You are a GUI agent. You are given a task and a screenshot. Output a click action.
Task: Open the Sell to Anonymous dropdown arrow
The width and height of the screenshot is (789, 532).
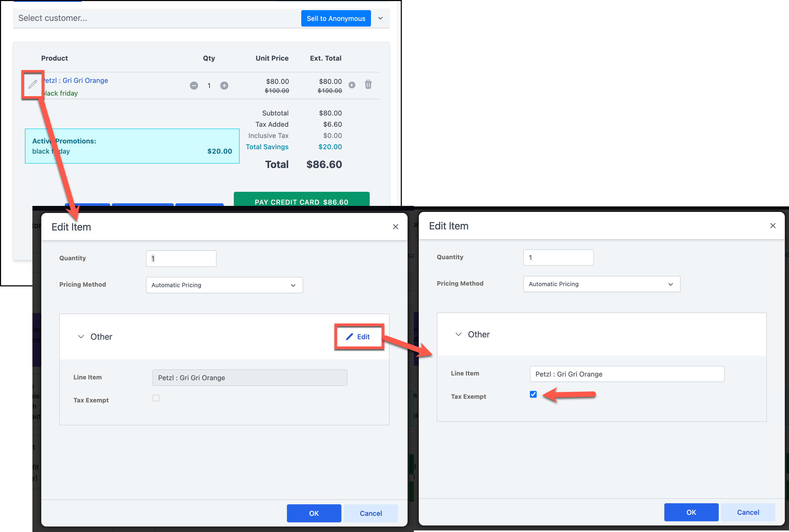pyautogui.click(x=380, y=18)
